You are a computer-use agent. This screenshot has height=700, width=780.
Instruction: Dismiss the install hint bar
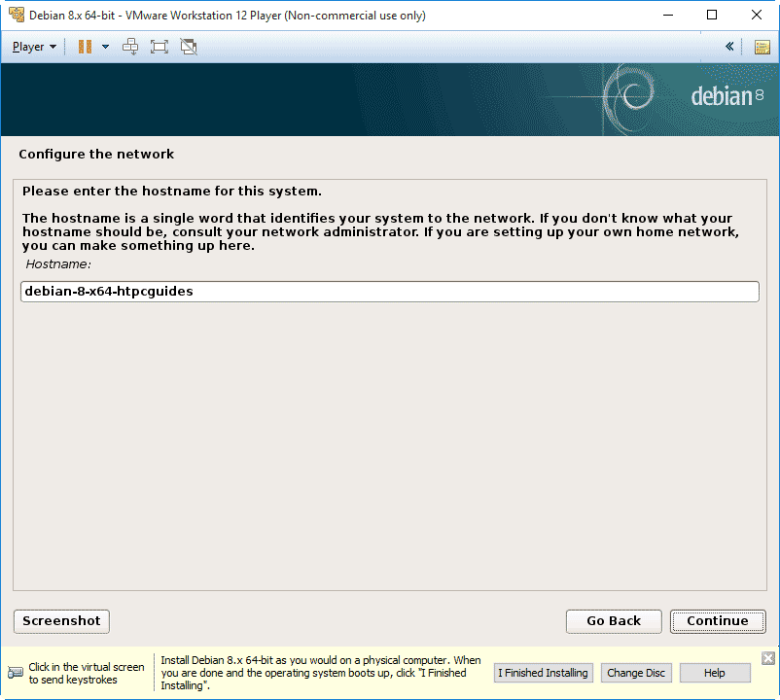(768, 658)
